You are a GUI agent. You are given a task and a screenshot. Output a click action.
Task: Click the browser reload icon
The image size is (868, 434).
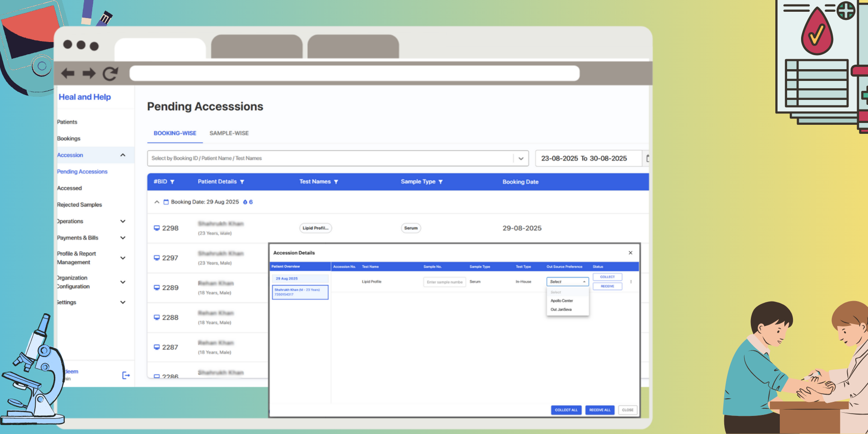(110, 73)
